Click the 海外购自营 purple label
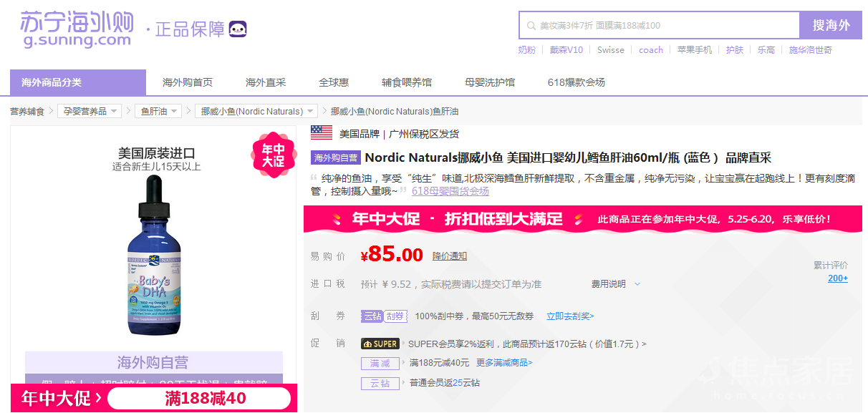The height and width of the screenshot is (413, 868). tap(335, 158)
